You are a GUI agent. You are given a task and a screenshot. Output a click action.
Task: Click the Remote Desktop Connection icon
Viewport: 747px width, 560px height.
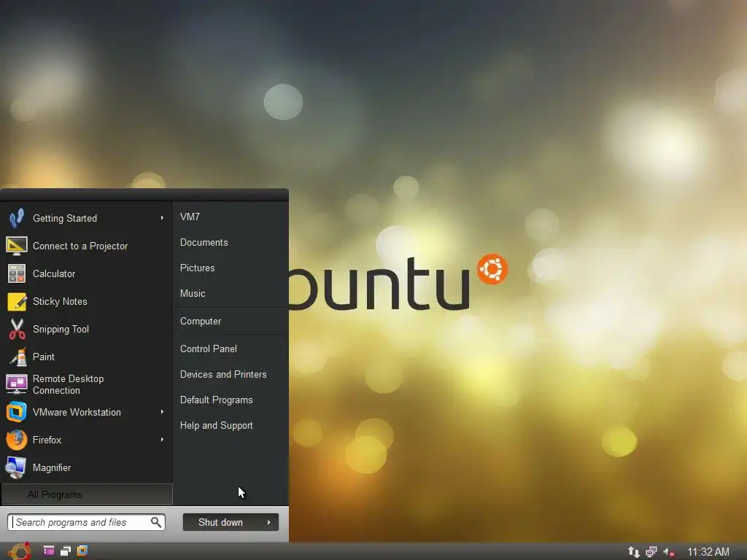[17, 384]
